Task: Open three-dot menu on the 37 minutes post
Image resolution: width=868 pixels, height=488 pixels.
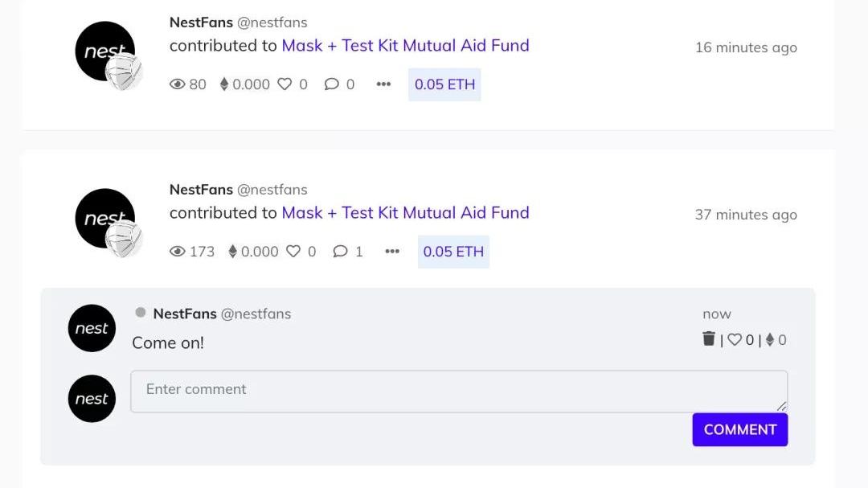Action: click(x=392, y=252)
